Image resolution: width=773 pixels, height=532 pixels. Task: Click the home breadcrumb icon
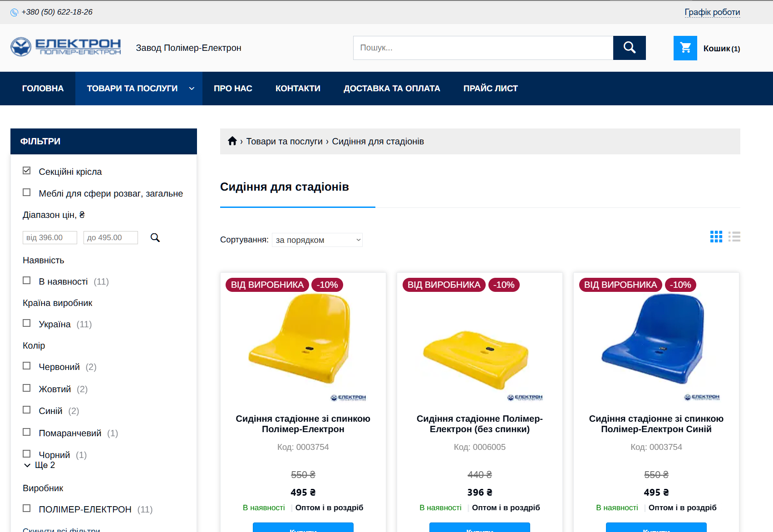pyautogui.click(x=232, y=141)
